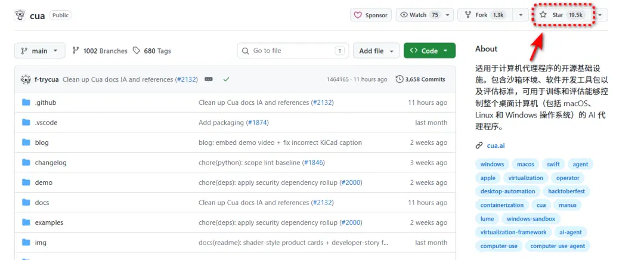Viewport: 644px width, 260px height.
Task: View the 680 Tags link
Action: (151, 51)
